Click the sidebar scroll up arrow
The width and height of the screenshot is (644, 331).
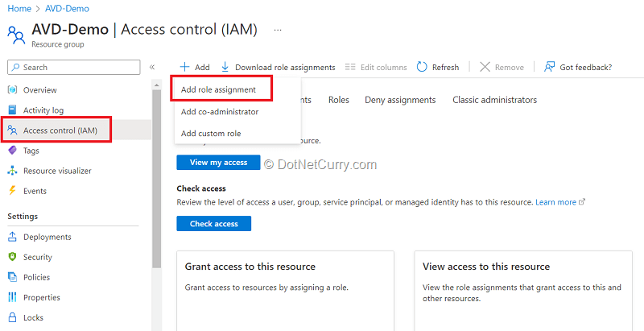tap(156, 85)
